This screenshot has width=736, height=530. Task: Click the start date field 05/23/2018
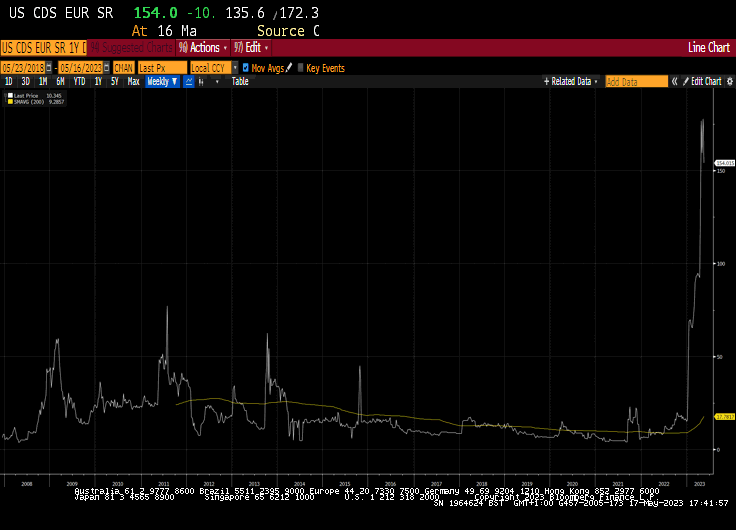pyautogui.click(x=23, y=68)
